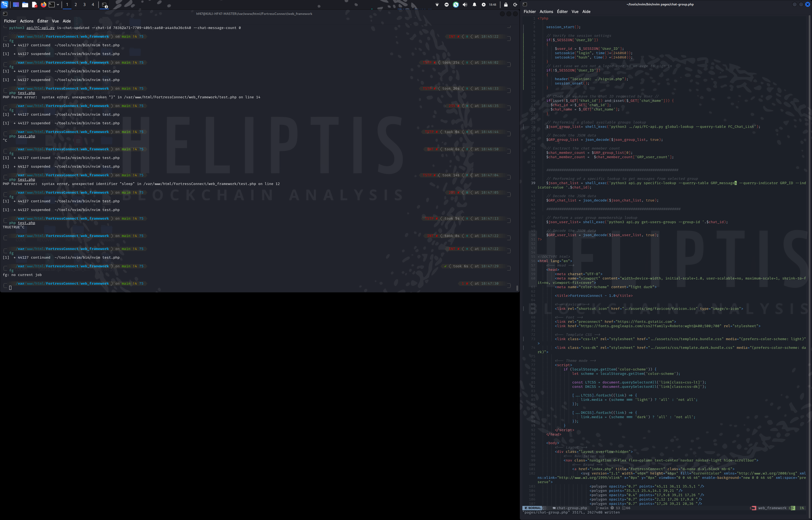Viewport: 812px width, 520px height.
Task: Click the NORMAL mode indicator in nvim
Action: [533, 508]
